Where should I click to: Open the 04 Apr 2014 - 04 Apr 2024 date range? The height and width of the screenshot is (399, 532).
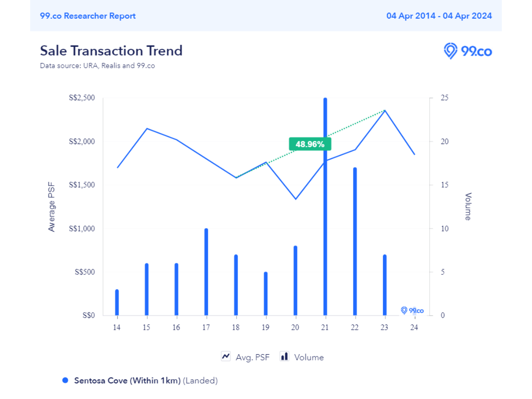click(x=439, y=16)
